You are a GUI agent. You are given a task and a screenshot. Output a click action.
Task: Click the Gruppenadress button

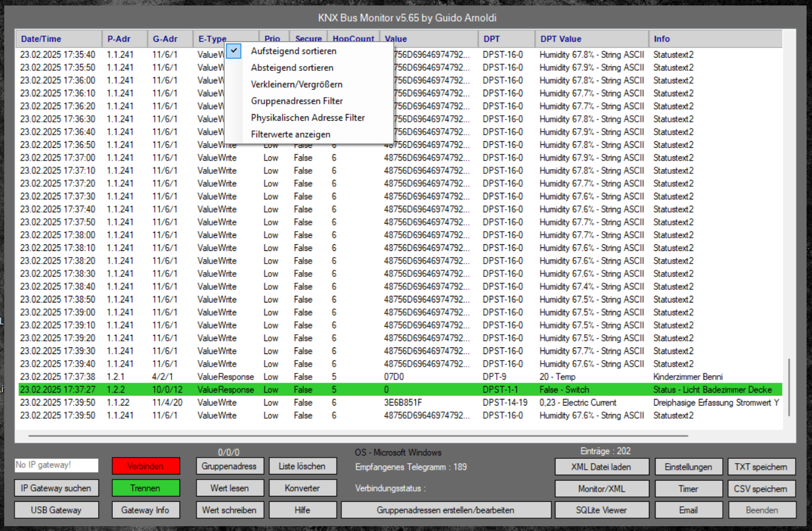tap(230, 466)
